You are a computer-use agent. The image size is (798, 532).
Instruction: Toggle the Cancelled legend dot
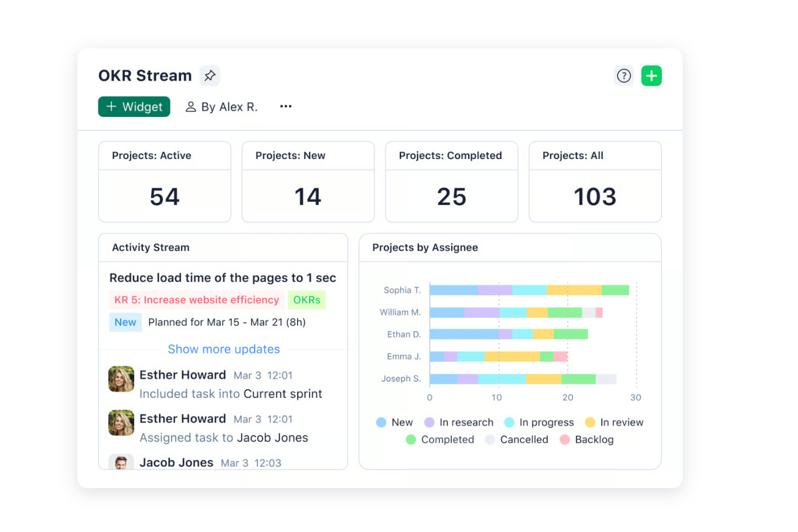490,440
